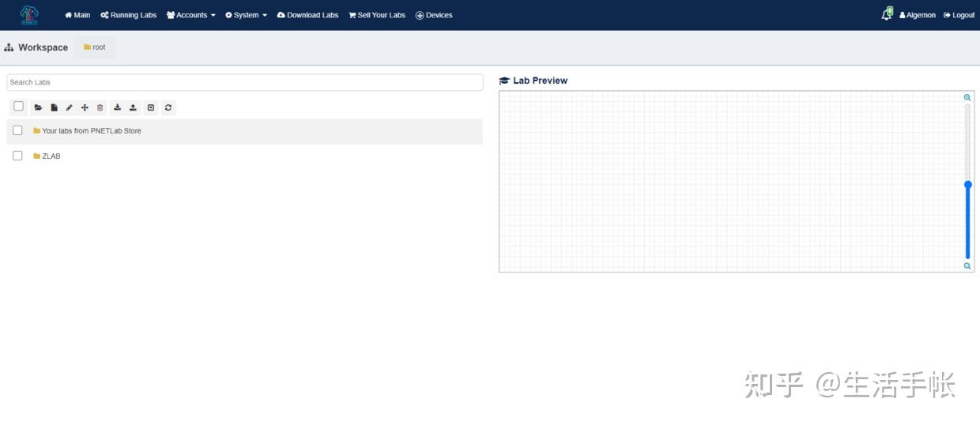Image resolution: width=980 pixels, height=425 pixels.
Task: Click the trash delete icon
Action: 100,107
